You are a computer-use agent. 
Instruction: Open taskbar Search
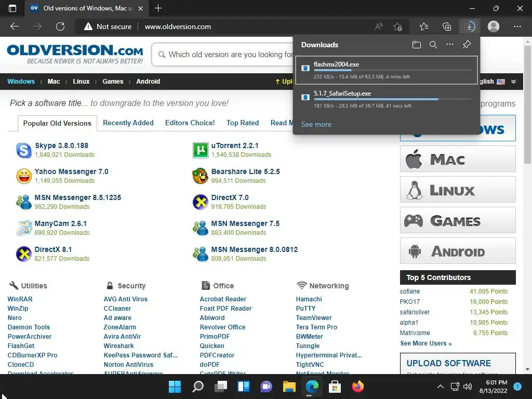(198, 387)
